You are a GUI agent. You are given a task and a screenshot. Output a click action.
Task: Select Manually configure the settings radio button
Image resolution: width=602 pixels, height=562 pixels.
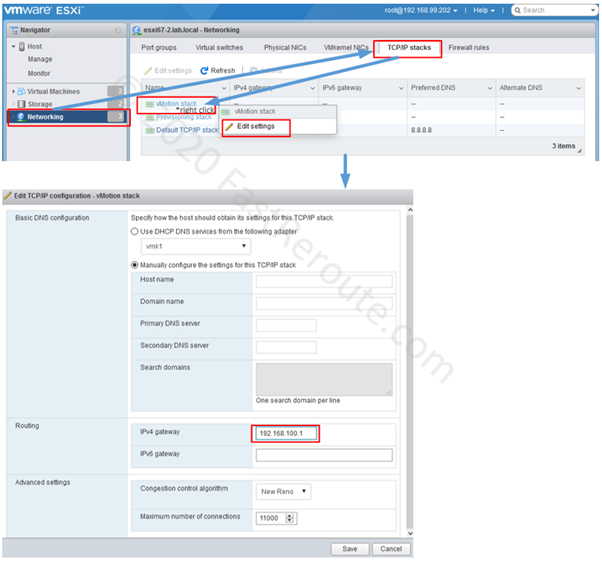click(134, 265)
